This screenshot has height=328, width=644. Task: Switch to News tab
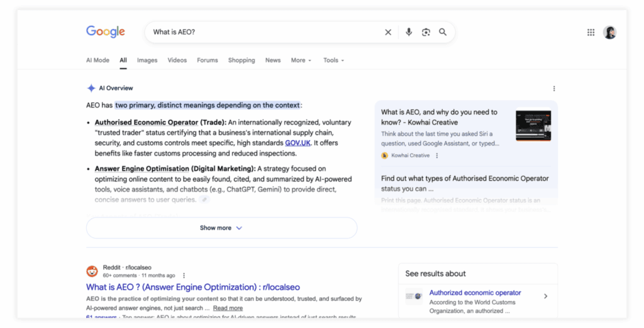pos(273,60)
